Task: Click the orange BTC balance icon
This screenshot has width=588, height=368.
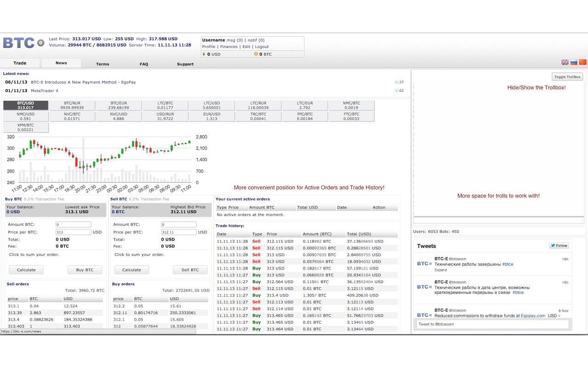Action: (256, 54)
